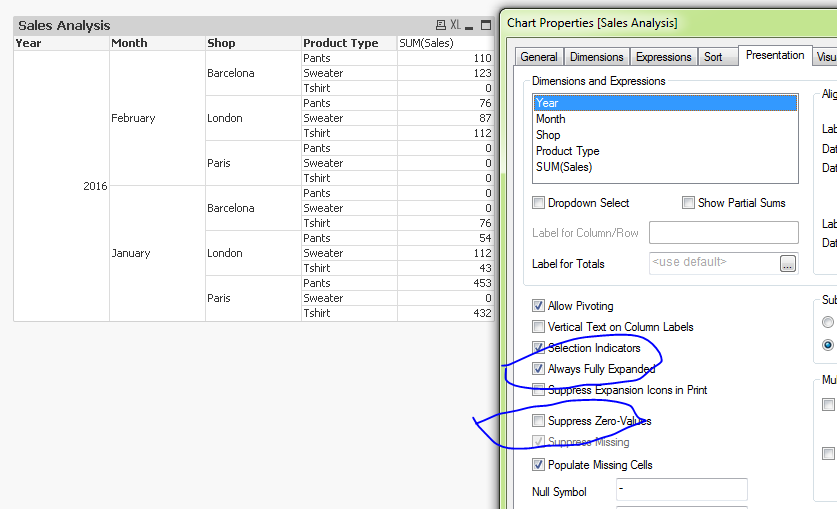Image resolution: width=837 pixels, height=509 pixels.
Task: Open the Dimensions tab
Action: (x=598, y=57)
